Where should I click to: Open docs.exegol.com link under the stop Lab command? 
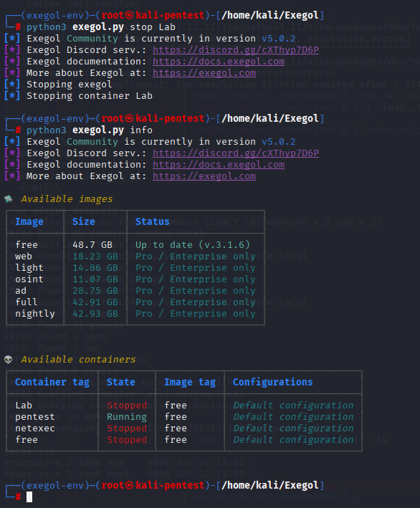coord(219,61)
